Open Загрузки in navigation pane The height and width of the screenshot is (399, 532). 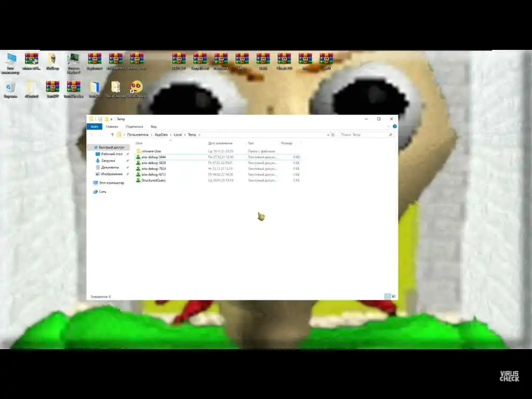[x=108, y=161]
